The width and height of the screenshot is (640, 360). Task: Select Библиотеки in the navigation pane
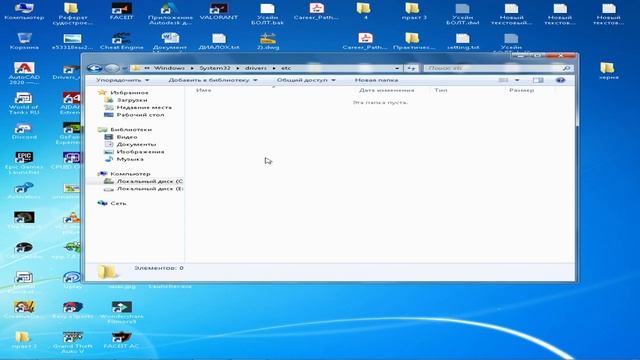click(125, 129)
